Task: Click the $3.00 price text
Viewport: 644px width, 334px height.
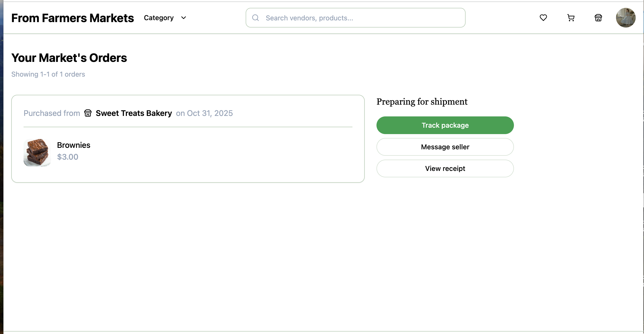Action: (67, 157)
